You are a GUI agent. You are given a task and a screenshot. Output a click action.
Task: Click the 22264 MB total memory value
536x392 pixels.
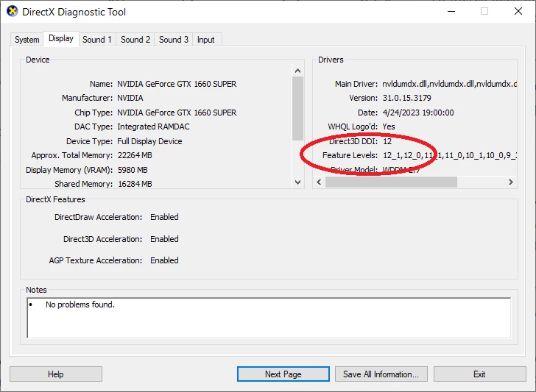135,155
